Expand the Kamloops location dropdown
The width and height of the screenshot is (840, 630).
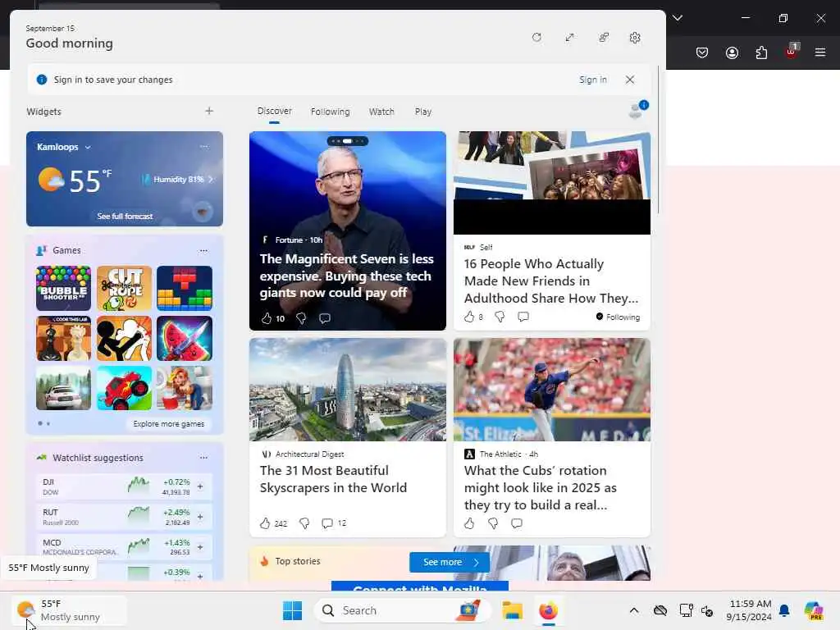point(88,148)
